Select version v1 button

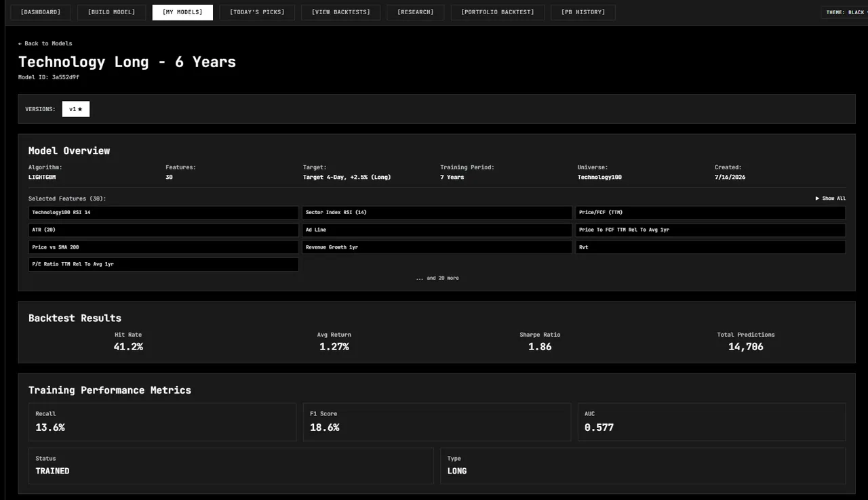click(76, 109)
